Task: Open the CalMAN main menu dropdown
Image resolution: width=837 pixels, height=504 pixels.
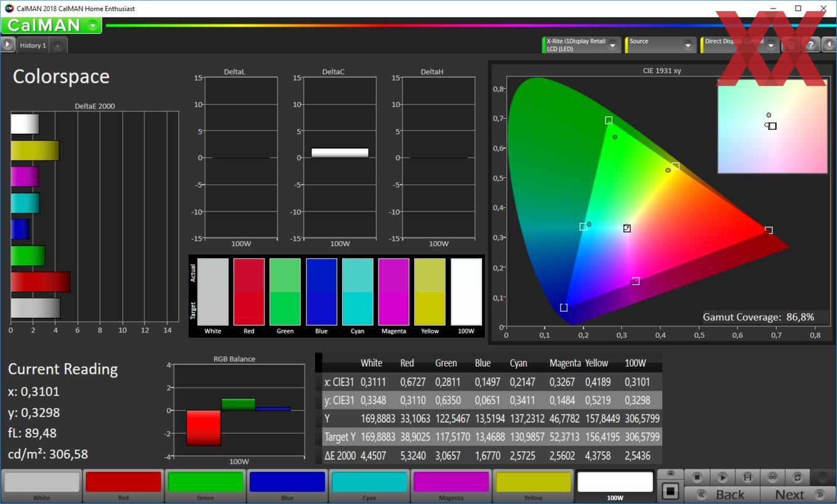Action: pyautogui.click(x=93, y=25)
